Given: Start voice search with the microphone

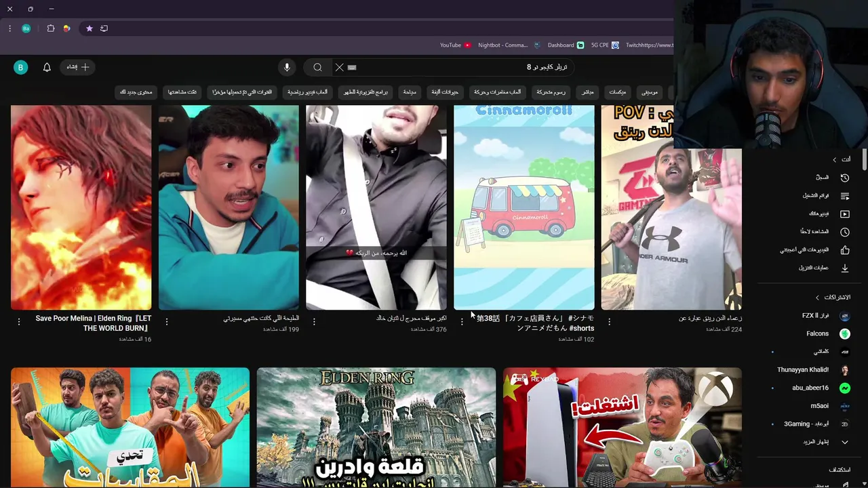Looking at the screenshot, I should [x=287, y=67].
